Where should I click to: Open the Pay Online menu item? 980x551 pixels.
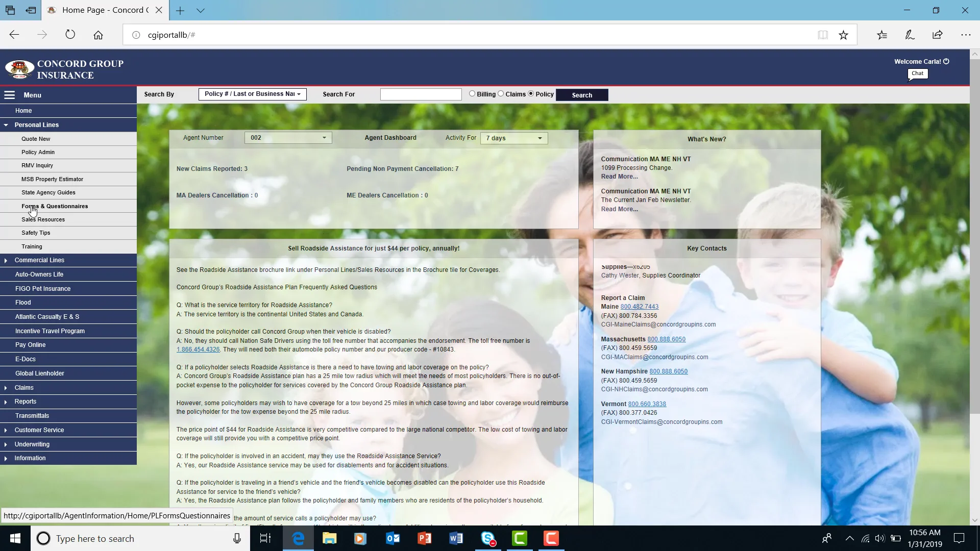[x=31, y=345]
